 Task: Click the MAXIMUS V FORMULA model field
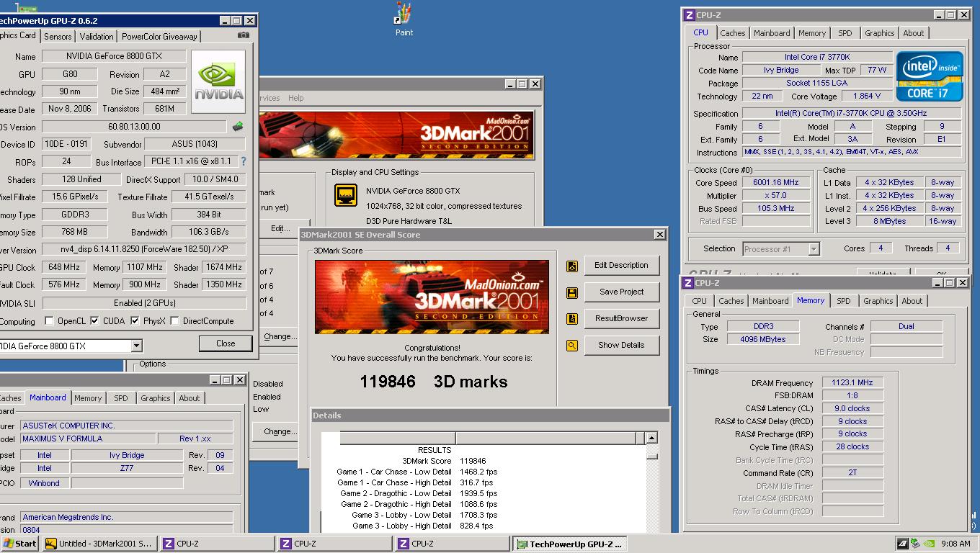pos(87,439)
